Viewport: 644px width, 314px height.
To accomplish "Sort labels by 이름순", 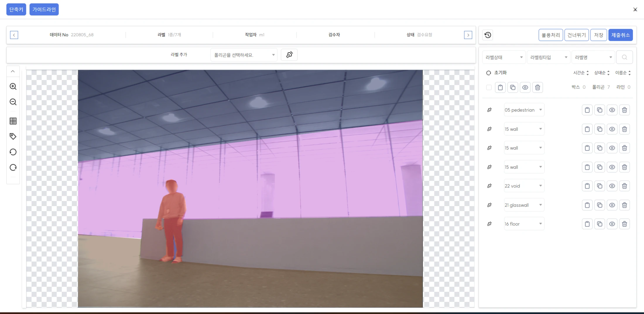I will 623,73.
